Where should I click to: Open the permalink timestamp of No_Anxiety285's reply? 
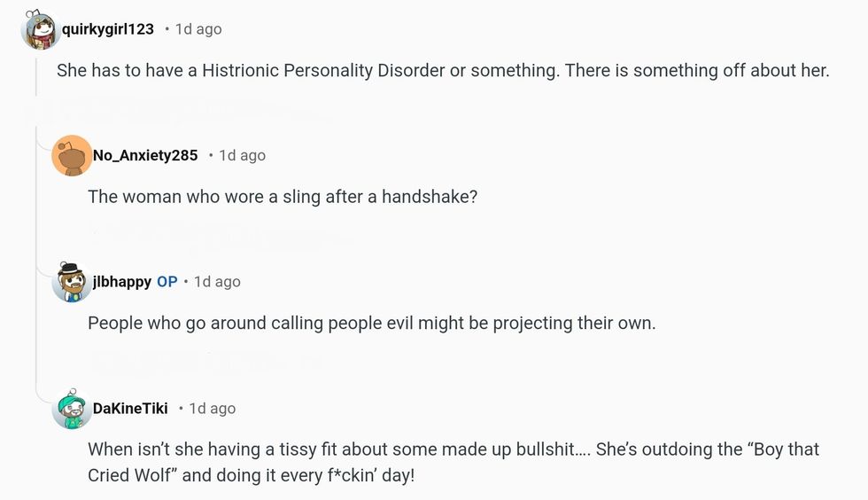click(242, 155)
